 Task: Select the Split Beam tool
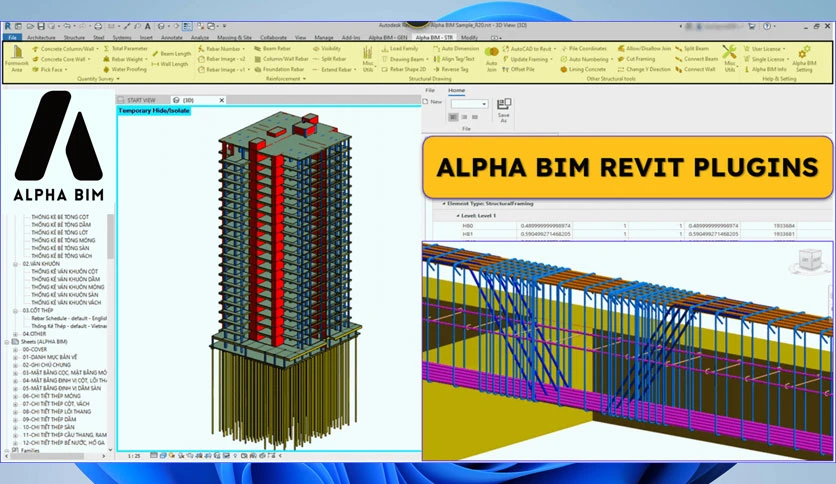[692, 49]
